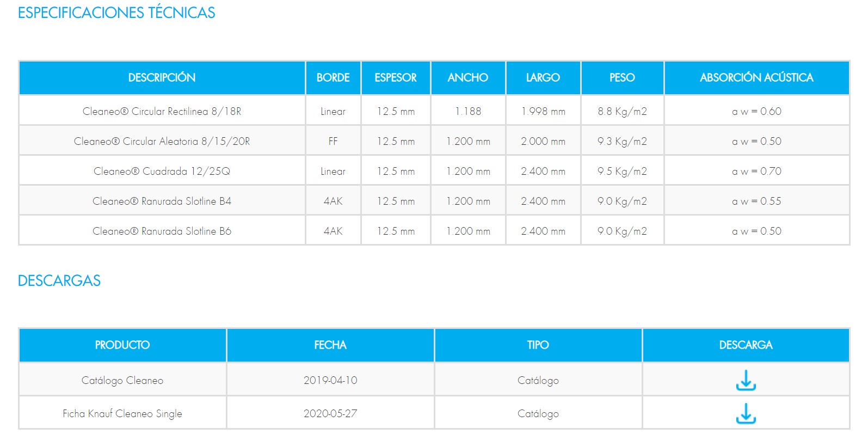Click the 9.5 Kg/m2 weight value

pos(622,171)
